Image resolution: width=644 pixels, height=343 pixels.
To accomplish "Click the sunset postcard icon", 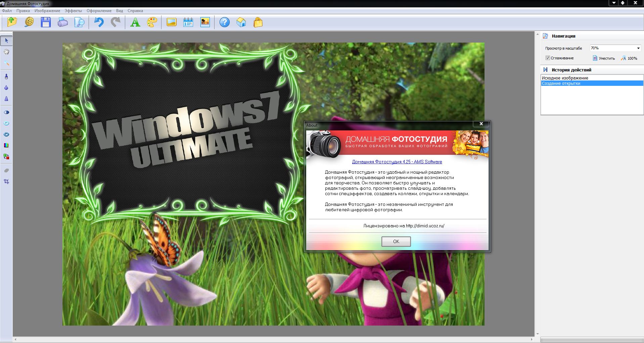I will point(205,22).
